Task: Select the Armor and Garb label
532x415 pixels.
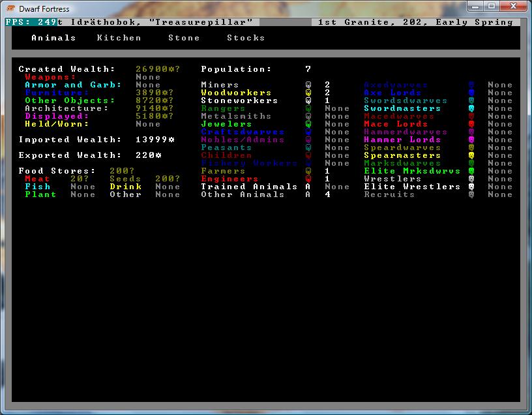Action: click(x=73, y=85)
